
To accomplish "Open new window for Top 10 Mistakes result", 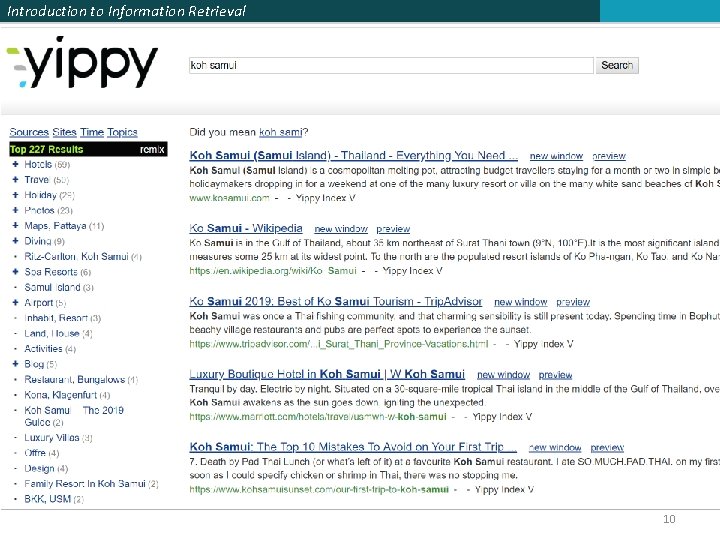I will click(x=555, y=447).
